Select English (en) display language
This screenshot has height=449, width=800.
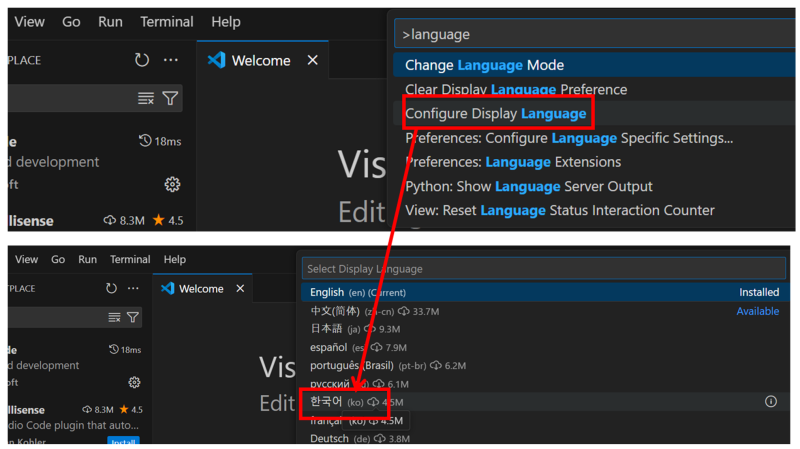tap(545, 292)
